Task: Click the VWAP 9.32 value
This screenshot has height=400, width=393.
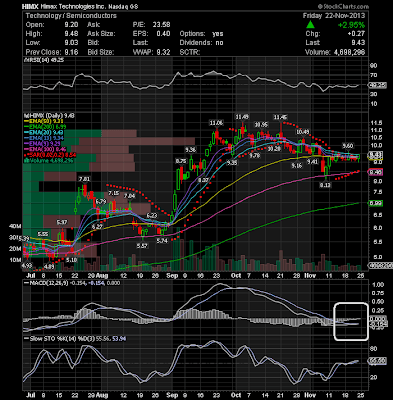Action: click(x=163, y=52)
